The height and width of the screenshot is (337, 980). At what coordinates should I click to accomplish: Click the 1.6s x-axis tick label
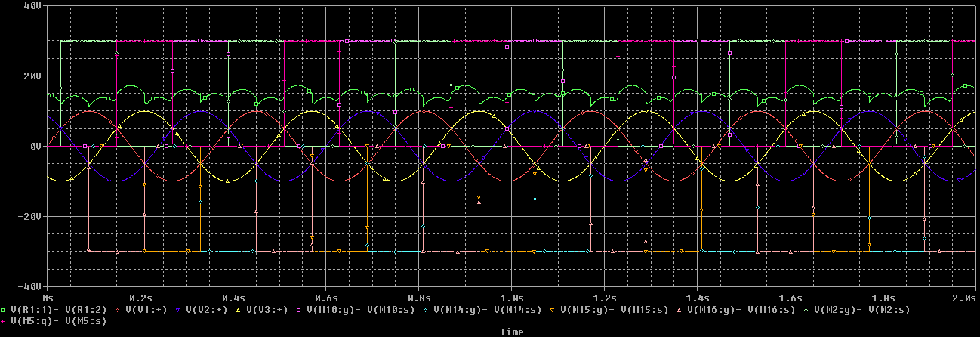click(x=790, y=298)
